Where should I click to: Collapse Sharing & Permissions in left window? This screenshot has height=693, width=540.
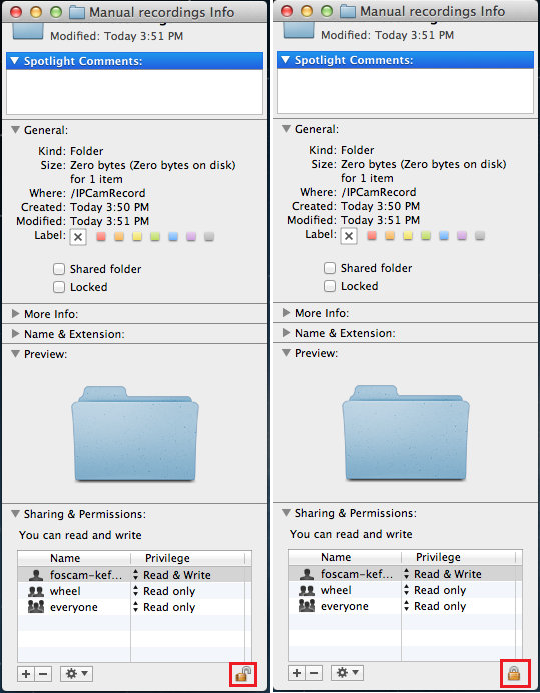(15, 514)
